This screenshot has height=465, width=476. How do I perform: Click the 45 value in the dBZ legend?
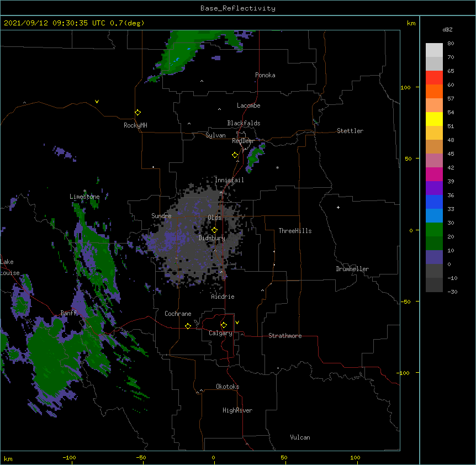451,154
